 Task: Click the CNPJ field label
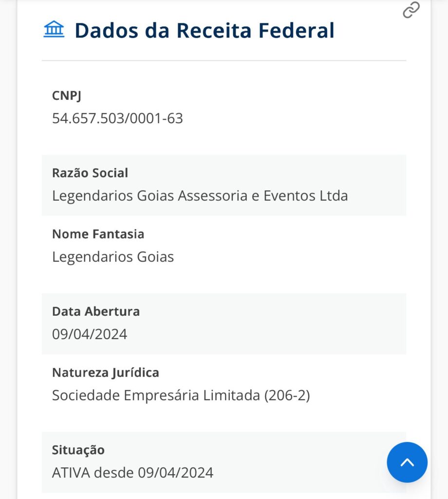(67, 96)
